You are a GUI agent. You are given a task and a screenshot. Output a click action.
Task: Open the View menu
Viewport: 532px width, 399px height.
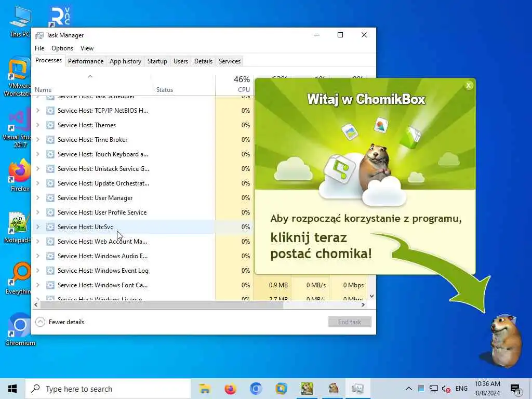coord(87,48)
